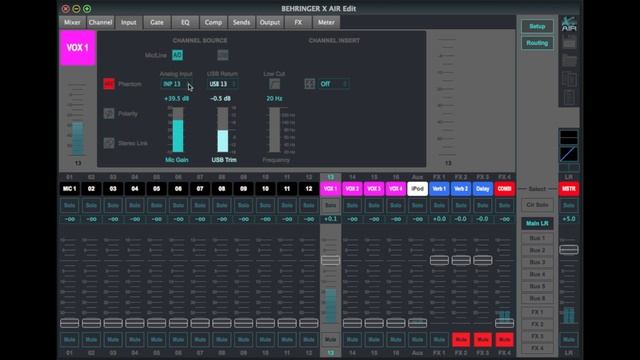Adjust the USB Trim slider
Viewport: 640px width, 360px height.
click(222, 130)
